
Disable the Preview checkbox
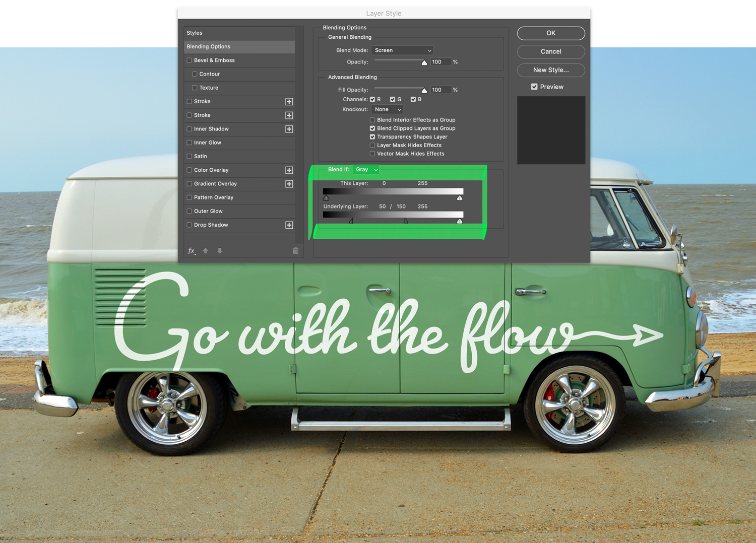tap(534, 87)
